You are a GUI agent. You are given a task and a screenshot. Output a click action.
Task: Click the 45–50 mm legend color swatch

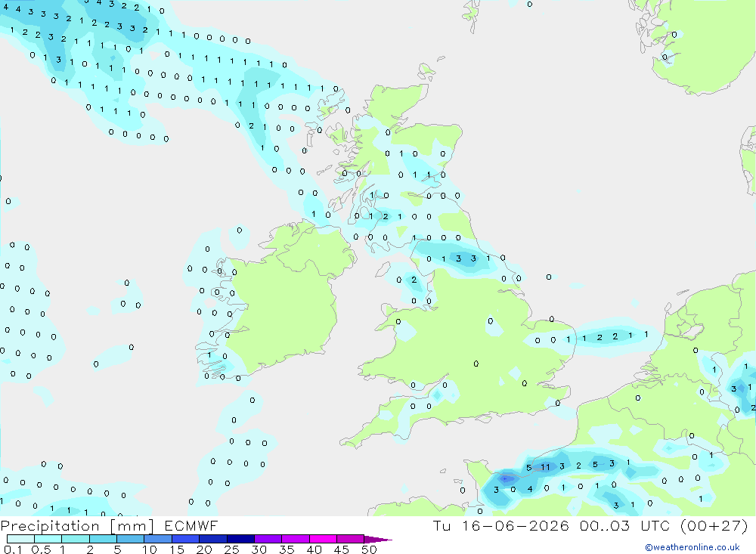[x=351, y=539]
